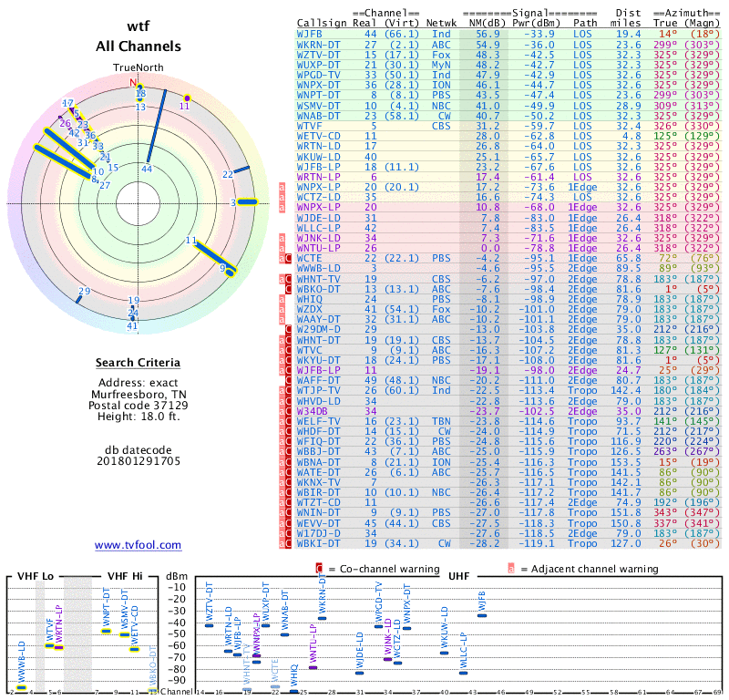Click the WNTU-LP signal marker in the UHF chart
The width and height of the screenshot is (729, 700).
click(x=313, y=667)
